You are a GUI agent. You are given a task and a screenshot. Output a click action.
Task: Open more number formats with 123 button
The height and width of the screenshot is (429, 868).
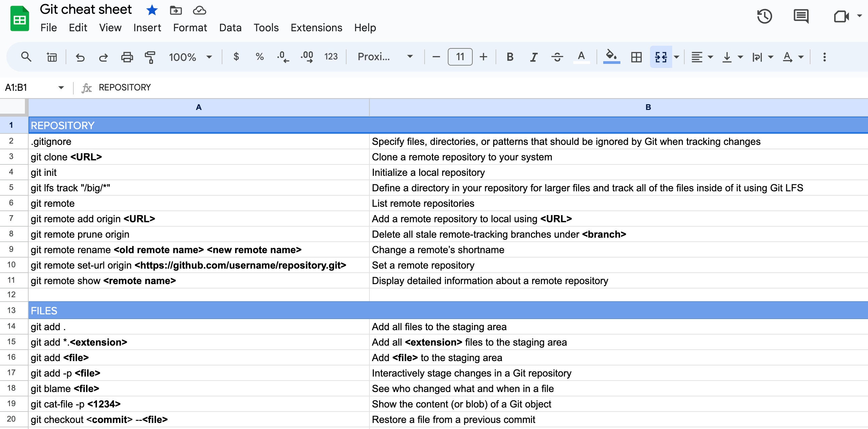(331, 56)
